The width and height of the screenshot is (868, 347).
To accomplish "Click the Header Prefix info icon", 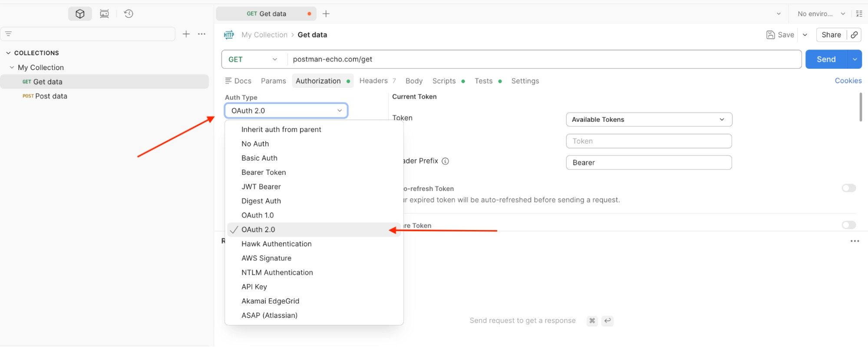I will pyautogui.click(x=445, y=161).
